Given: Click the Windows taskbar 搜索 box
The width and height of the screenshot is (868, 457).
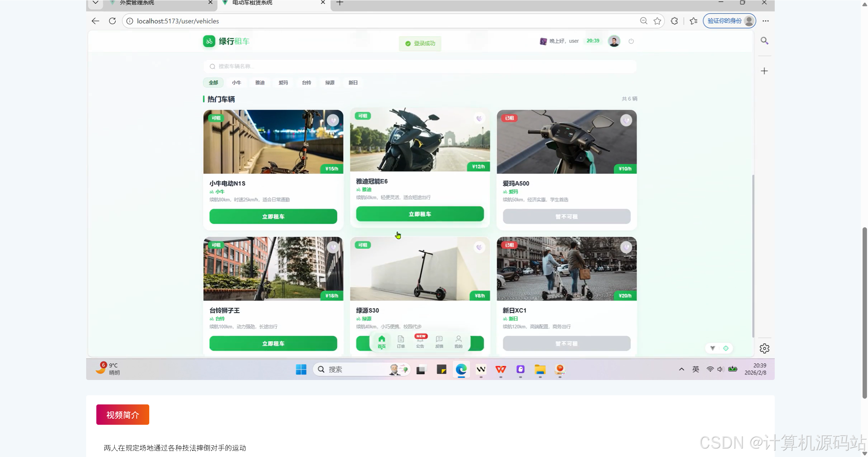Looking at the screenshot, I should pyautogui.click(x=362, y=369).
